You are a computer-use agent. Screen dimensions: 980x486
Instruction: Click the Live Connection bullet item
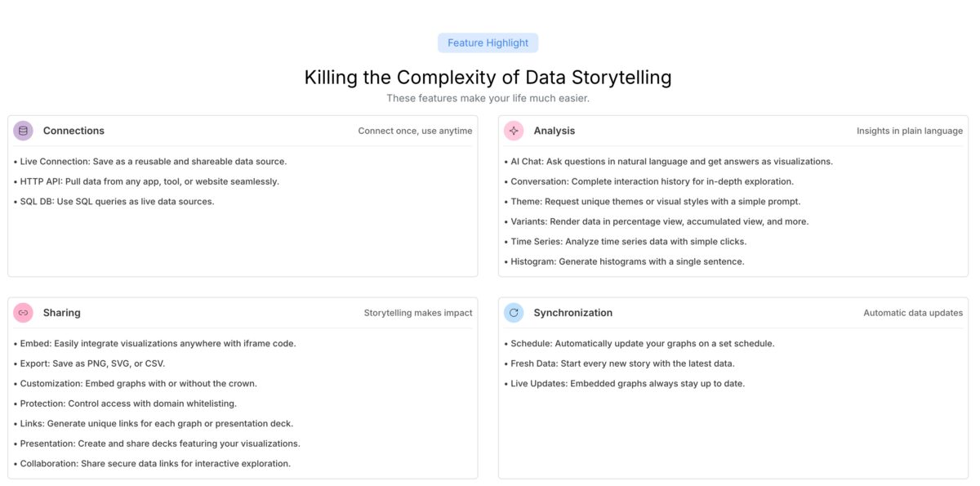151,162
